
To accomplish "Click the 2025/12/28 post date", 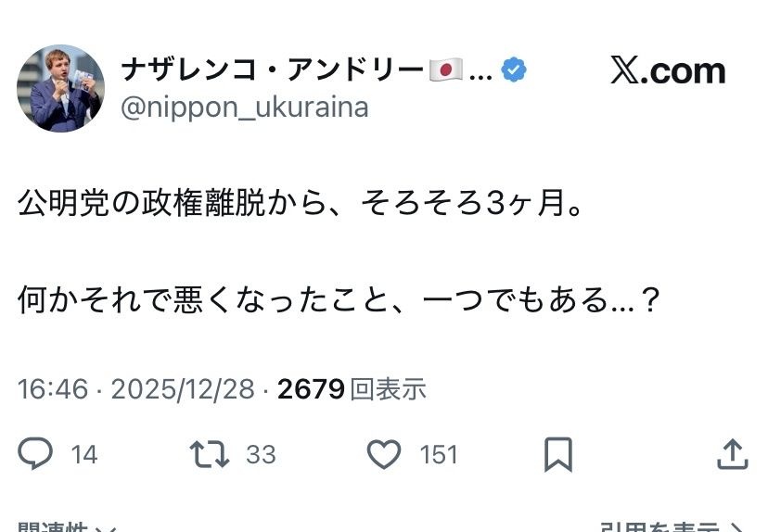I will click(x=182, y=388).
